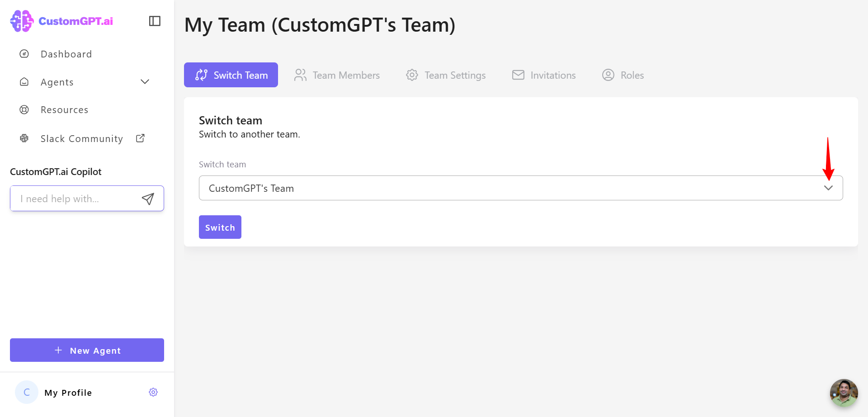Click the CustomGPT.ai brain logo
868x417 pixels.
pos(22,21)
